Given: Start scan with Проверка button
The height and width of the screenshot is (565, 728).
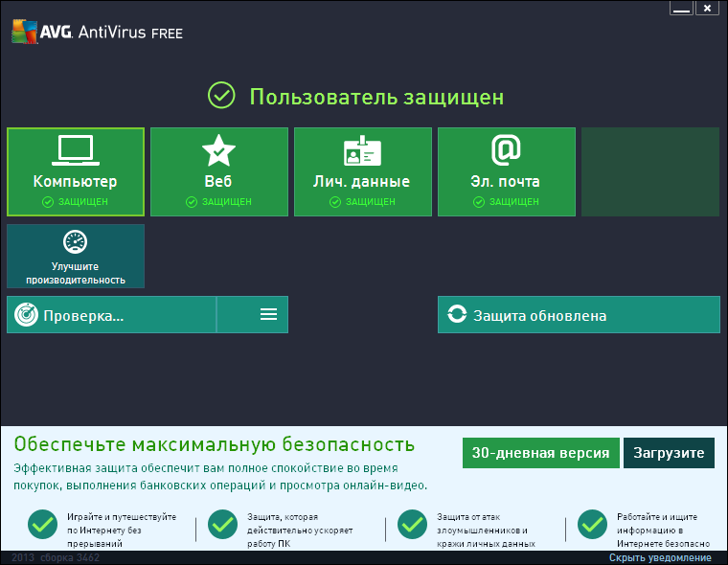Looking at the screenshot, I should click(111, 315).
